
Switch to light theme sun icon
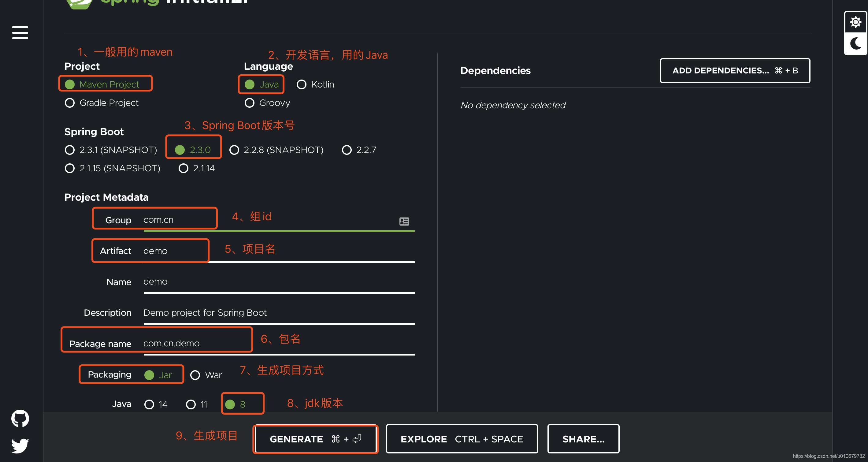tap(855, 22)
